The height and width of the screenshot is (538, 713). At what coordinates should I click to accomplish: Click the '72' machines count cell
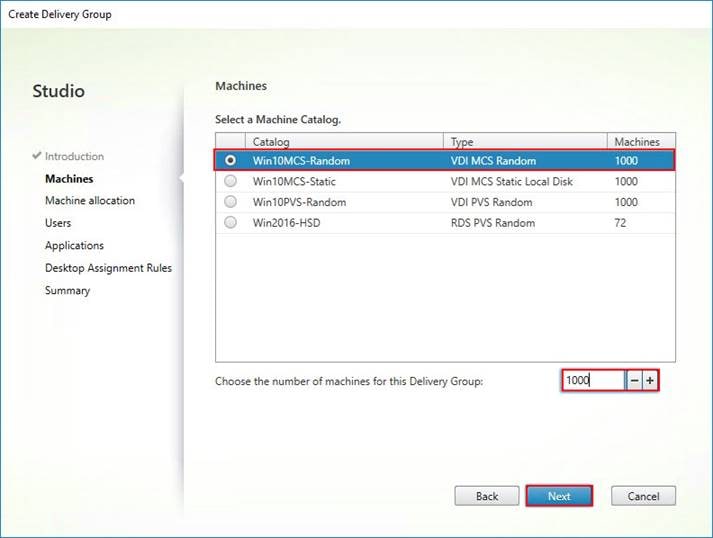point(620,223)
